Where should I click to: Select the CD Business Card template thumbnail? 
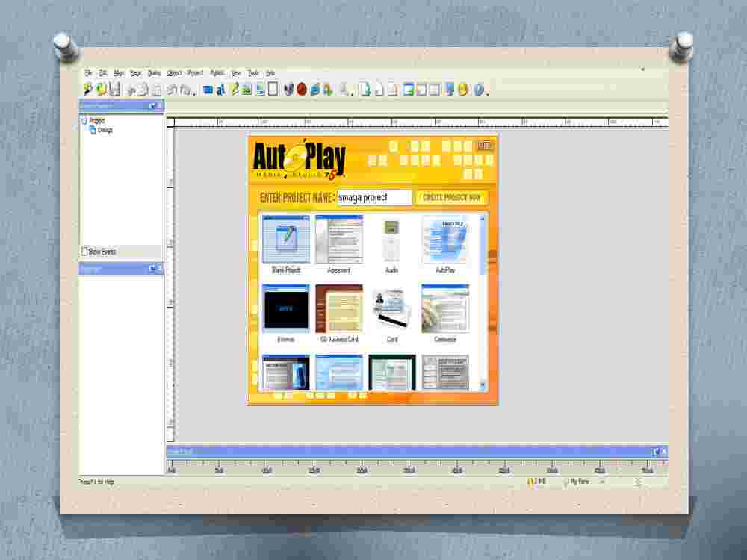tap(338, 309)
